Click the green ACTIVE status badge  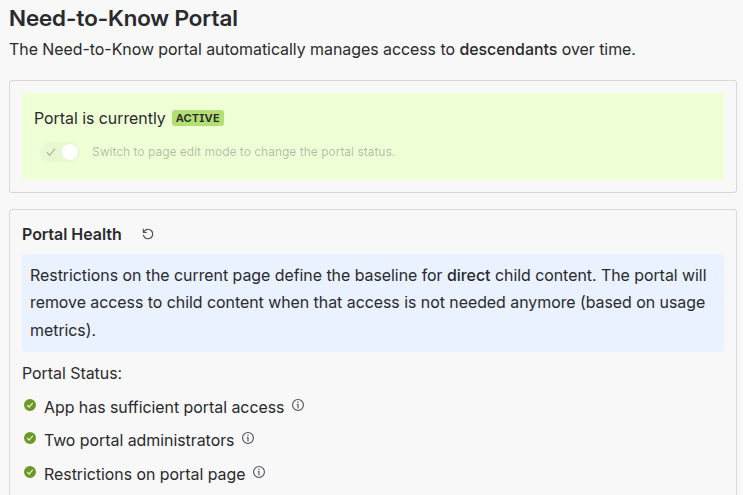tap(198, 118)
